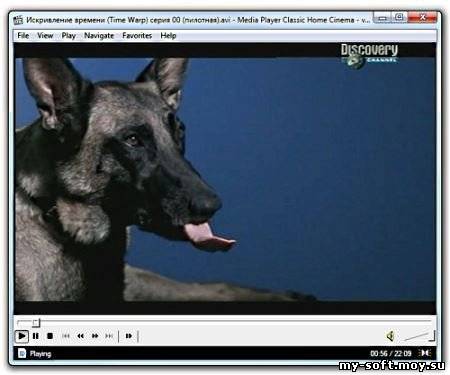Click the seek bar thumb

pyautogui.click(x=36, y=323)
